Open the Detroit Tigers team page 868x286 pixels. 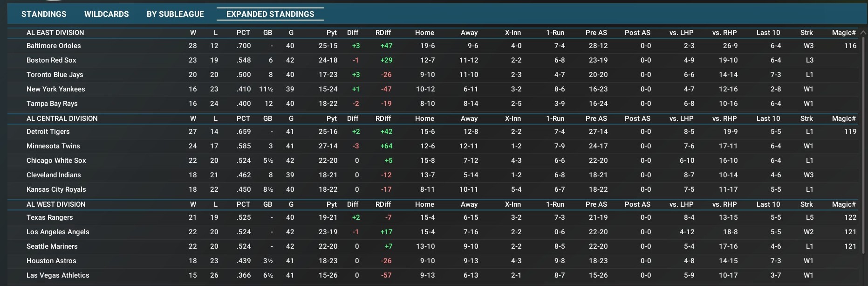coord(48,132)
